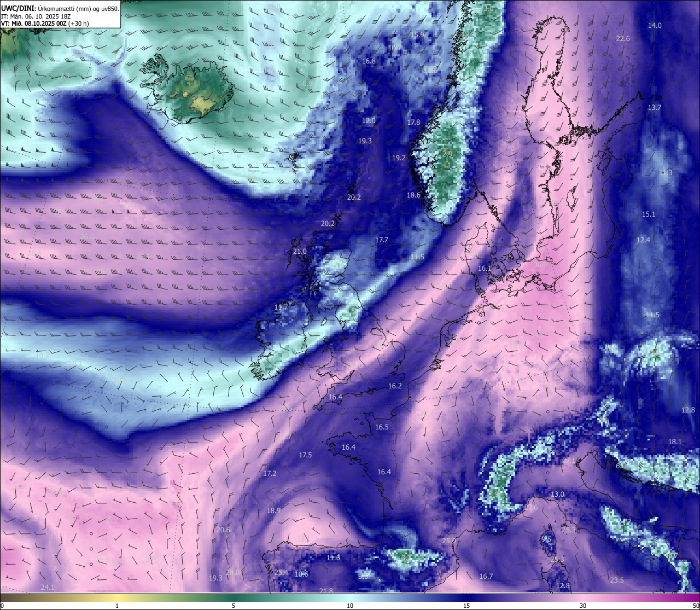Click the map value 17.8
Image resolution: width=700 pixels, height=610 pixels.
coord(414,123)
